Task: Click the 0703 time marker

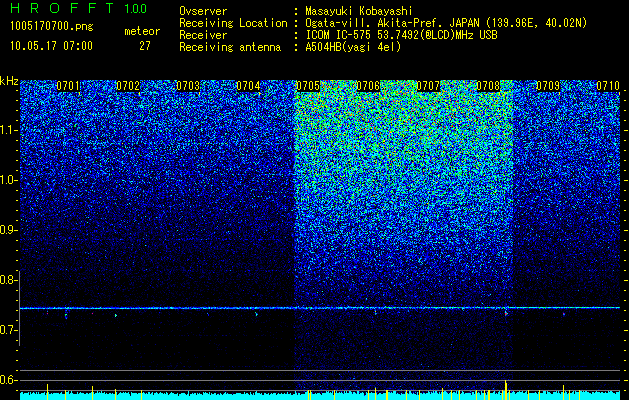Action: click(x=188, y=86)
